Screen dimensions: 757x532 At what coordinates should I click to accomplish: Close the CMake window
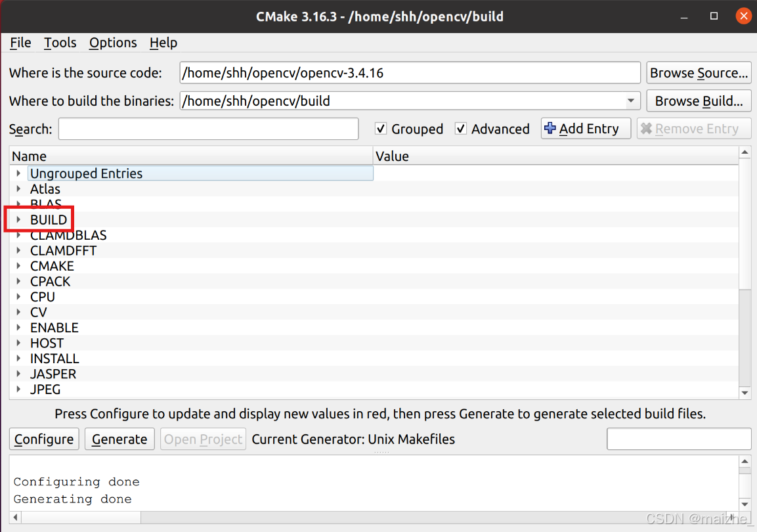pyautogui.click(x=744, y=16)
